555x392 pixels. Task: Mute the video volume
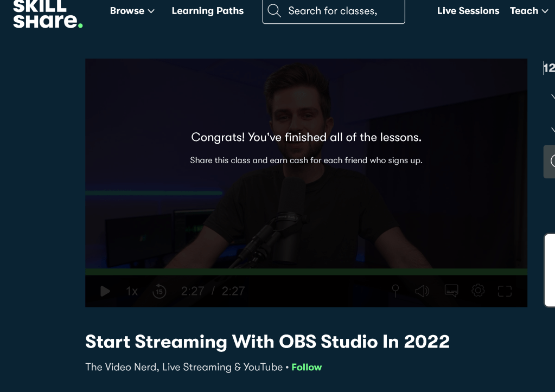click(x=422, y=291)
